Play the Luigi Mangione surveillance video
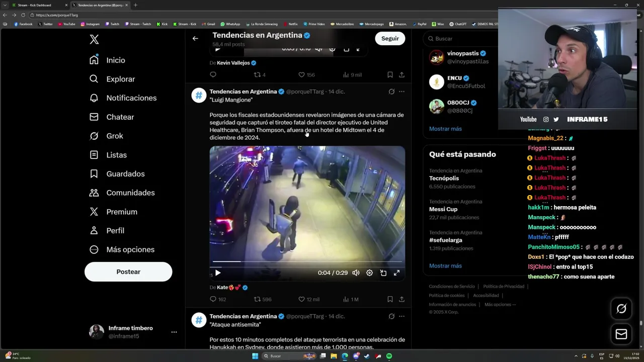Screen dimensions: 644x362 (218, 273)
